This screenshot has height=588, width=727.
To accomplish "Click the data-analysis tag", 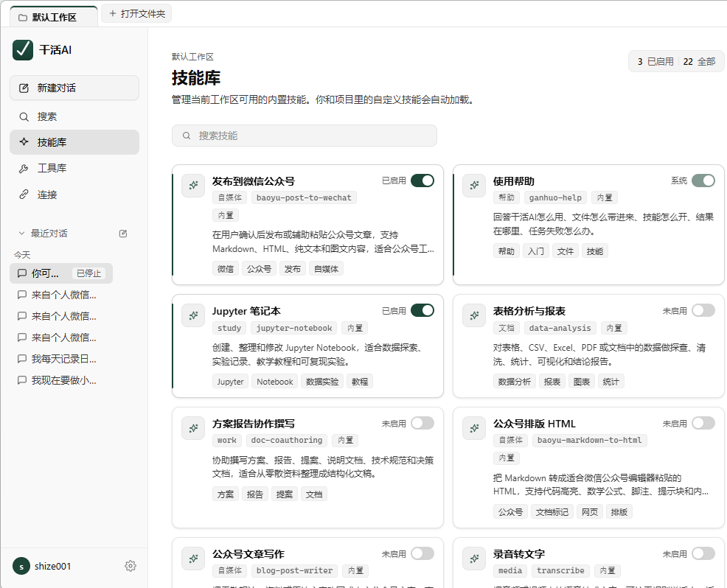I will [560, 328].
